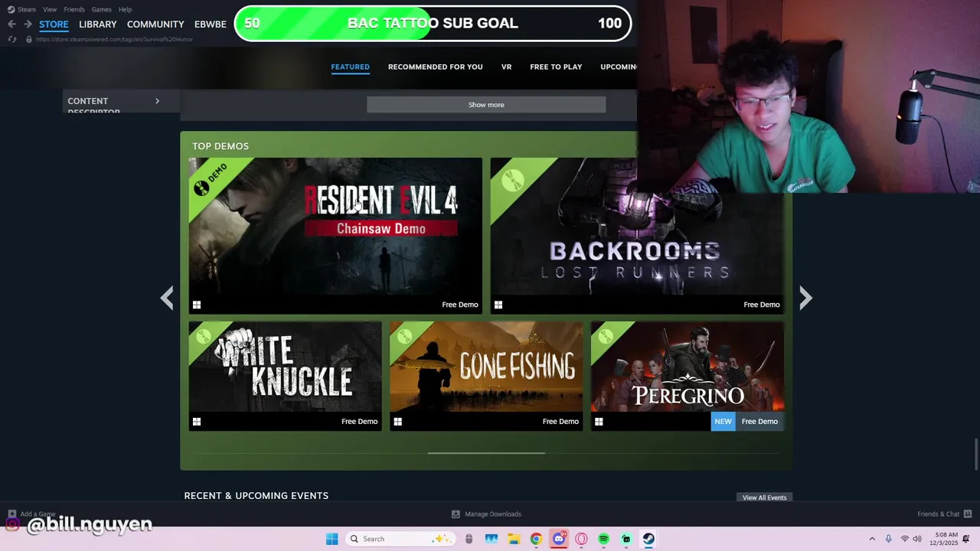Open Spotify from the taskbar
The image size is (980, 551).
(x=603, y=539)
